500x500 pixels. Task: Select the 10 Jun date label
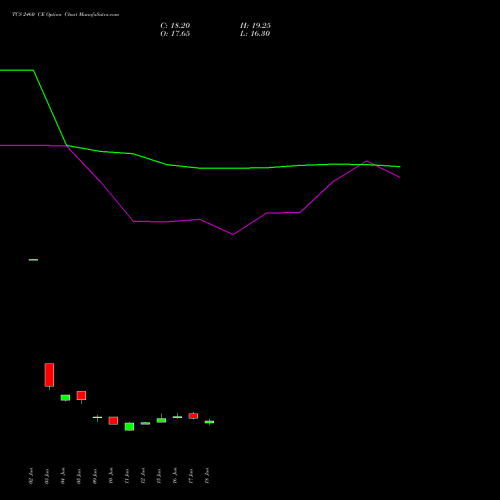(x=111, y=476)
